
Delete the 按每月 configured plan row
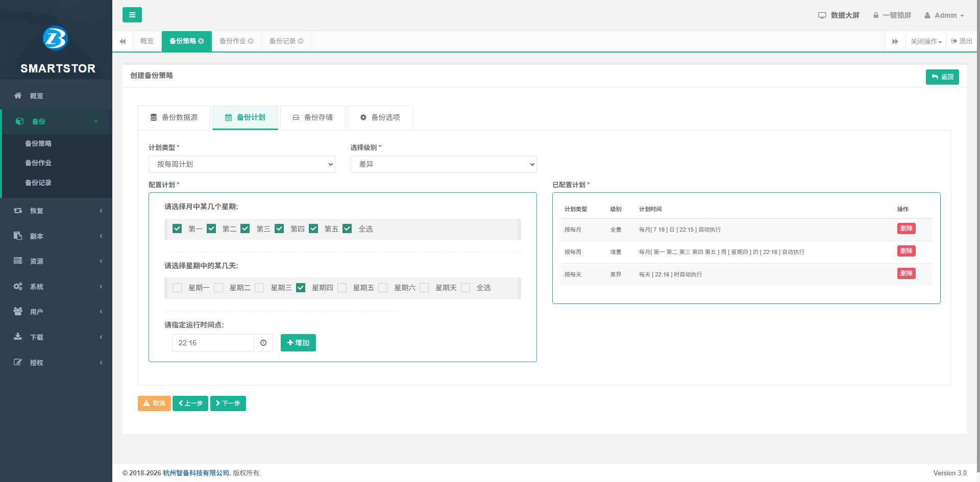click(x=906, y=229)
